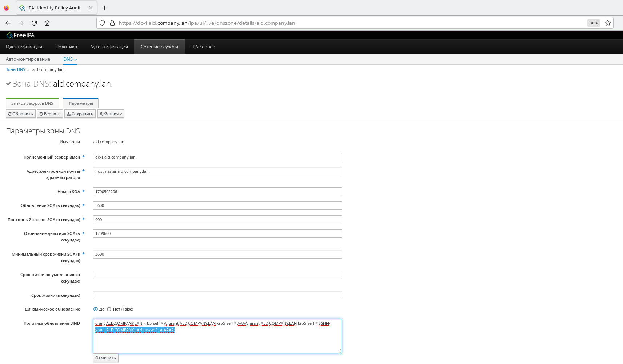623x364 pixels.
Task: View site security lock information
Action: pos(112,23)
